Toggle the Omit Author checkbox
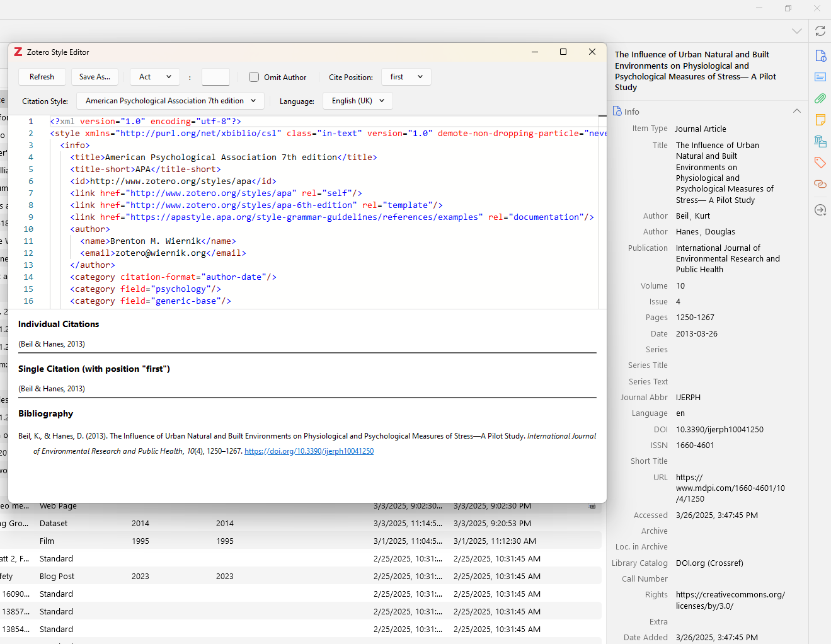Image resolution: width=831 pixels, height=644 pixels. click(254, 77)
